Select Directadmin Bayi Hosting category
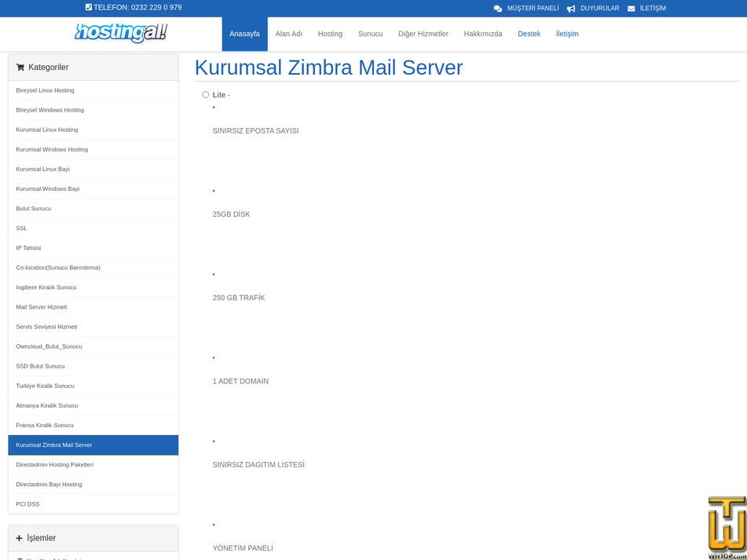747x560 pixels. point(93,485)
